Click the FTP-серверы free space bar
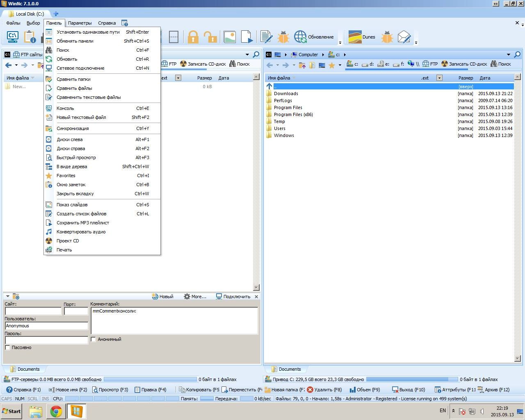Viewport: 525px width, 420px height. pyautogui.click(x=150, y=379)
